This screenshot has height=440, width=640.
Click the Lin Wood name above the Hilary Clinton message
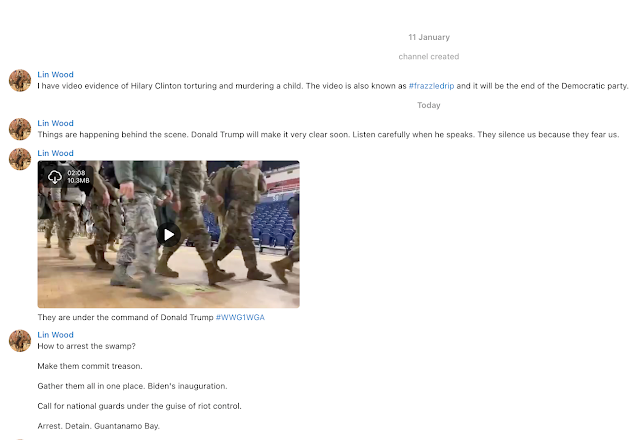(x=56, y=75)
